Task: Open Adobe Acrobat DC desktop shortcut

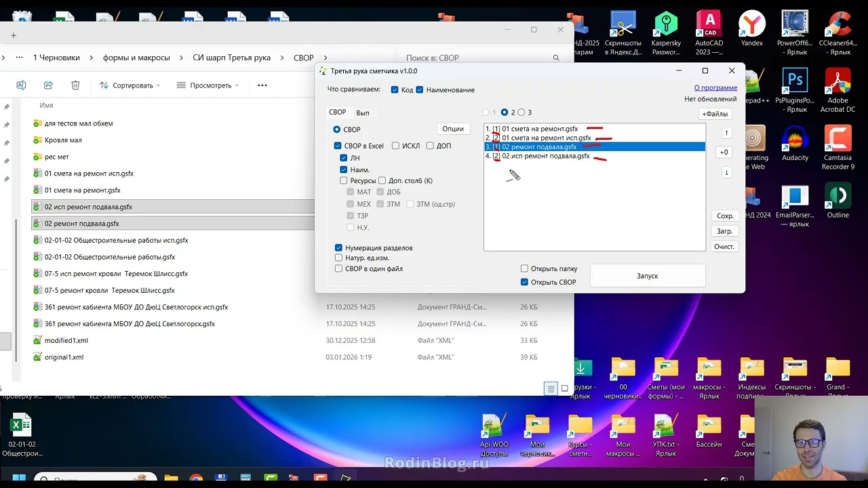Action: [x=838, y=90]
